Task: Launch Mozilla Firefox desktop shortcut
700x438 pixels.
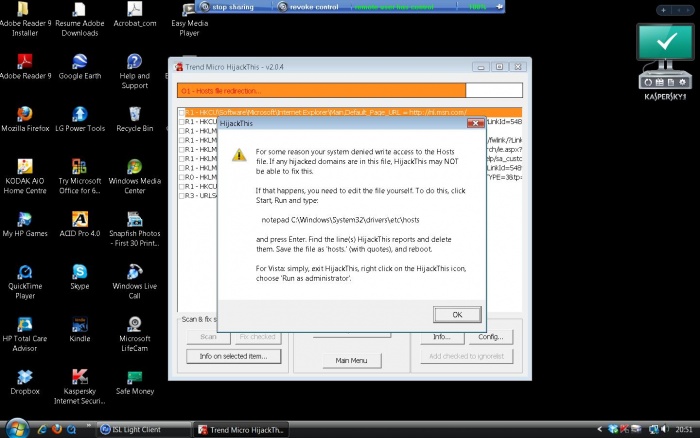Action: click(x=25, y=119)
